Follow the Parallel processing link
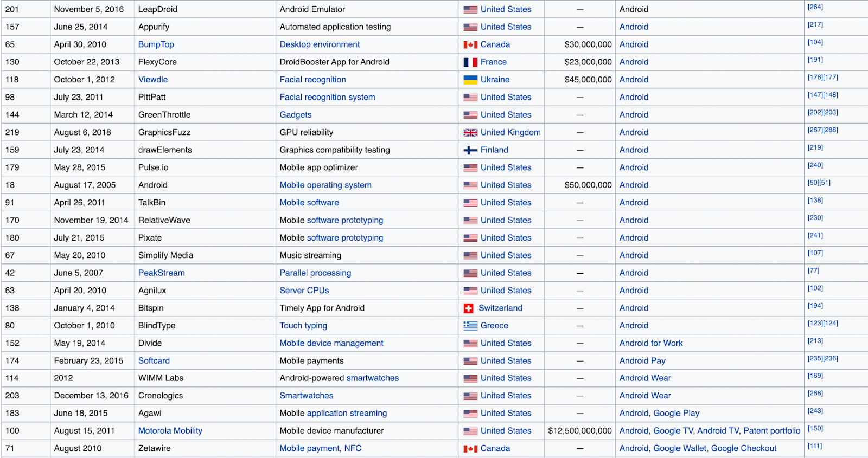Image resolution: width=868 pixels, height=458 pixels. [x=315, y=273]
